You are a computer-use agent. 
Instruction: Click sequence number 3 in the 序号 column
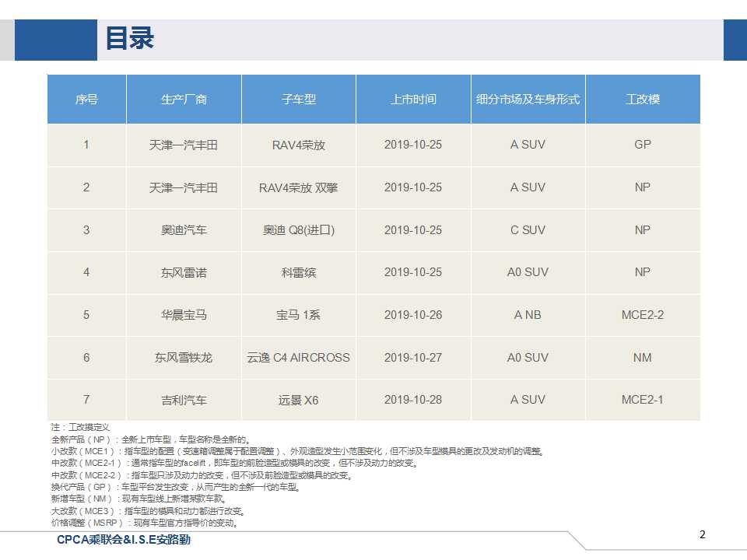(86, 230)
